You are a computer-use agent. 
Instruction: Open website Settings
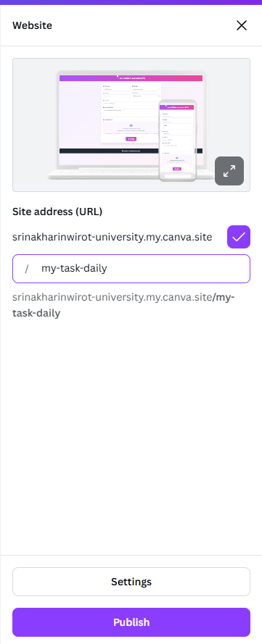[131, 582]
